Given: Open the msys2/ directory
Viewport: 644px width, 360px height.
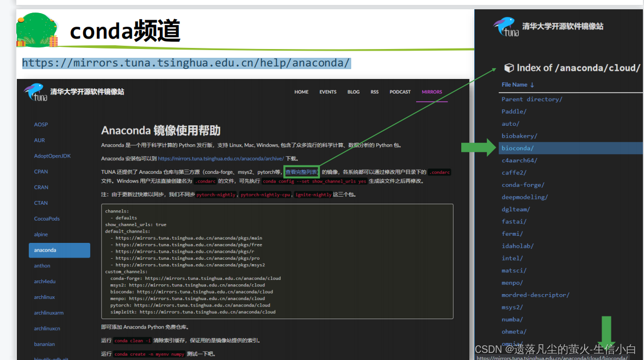Looking at the screenshot, I should pyautogui.click(x=512, y=307).
